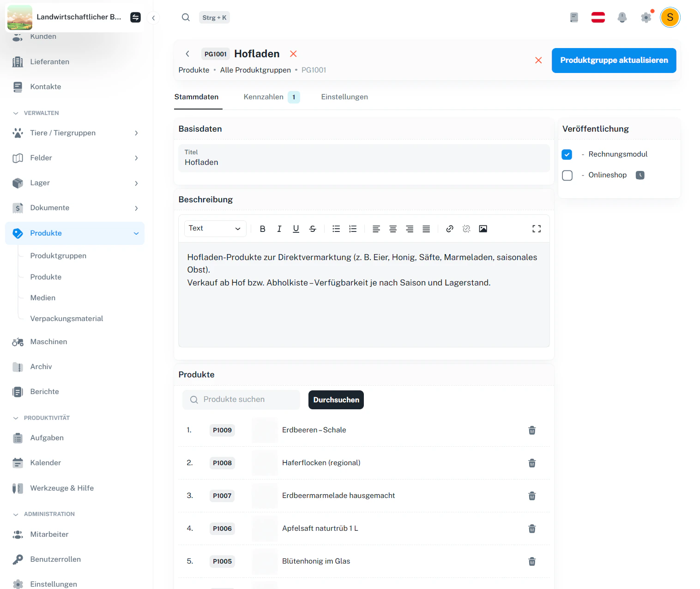Open notifications bell

pos(622,18)
